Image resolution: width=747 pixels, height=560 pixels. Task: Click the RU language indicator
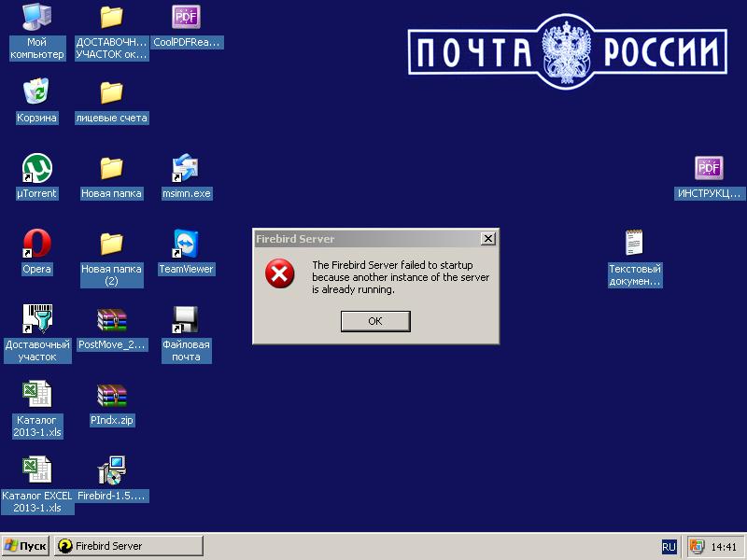point(669,547)
